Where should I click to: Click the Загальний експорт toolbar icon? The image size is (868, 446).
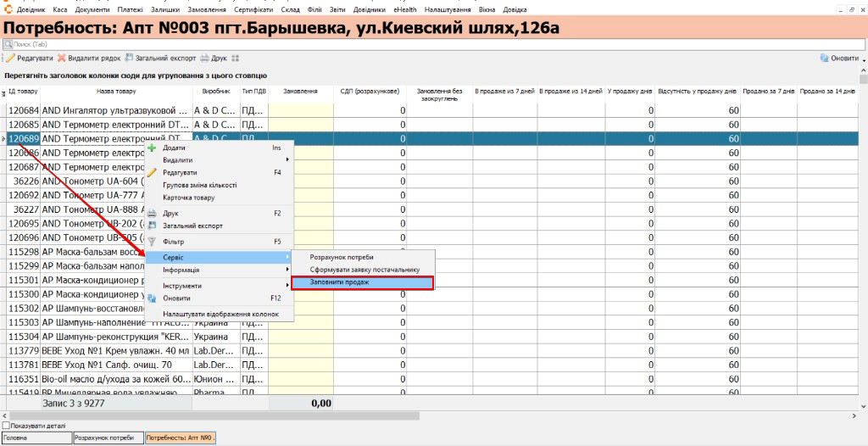pyautogui.click(x=130, y=58)
